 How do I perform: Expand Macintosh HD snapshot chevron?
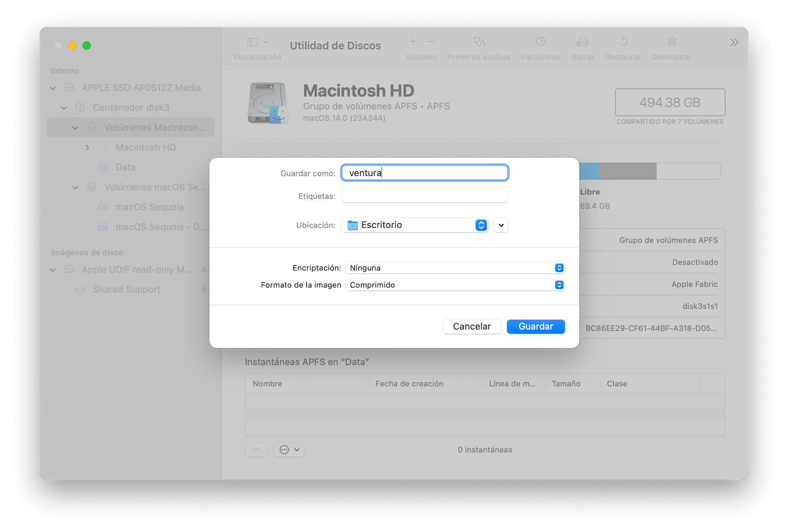pos(87,147)
